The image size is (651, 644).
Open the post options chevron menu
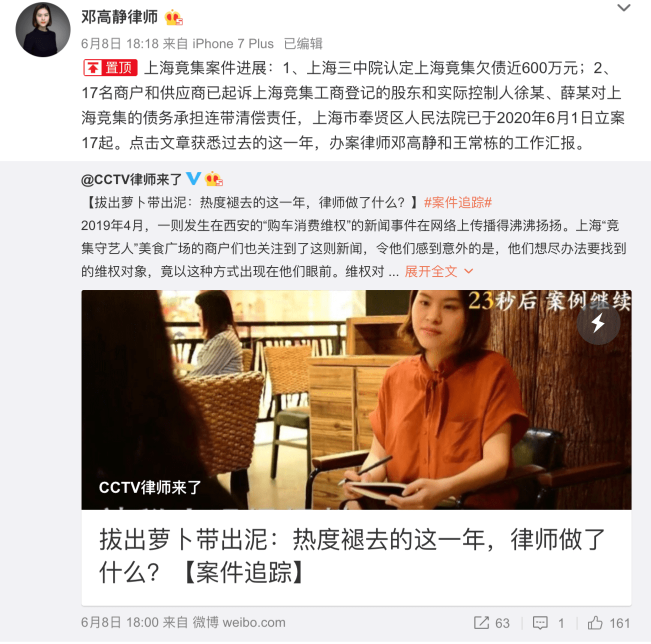pyautogui.click(x=623, y=7)
